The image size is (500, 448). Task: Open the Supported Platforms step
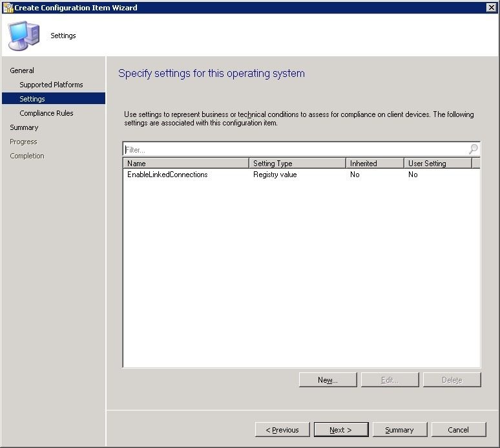(51, 85)
